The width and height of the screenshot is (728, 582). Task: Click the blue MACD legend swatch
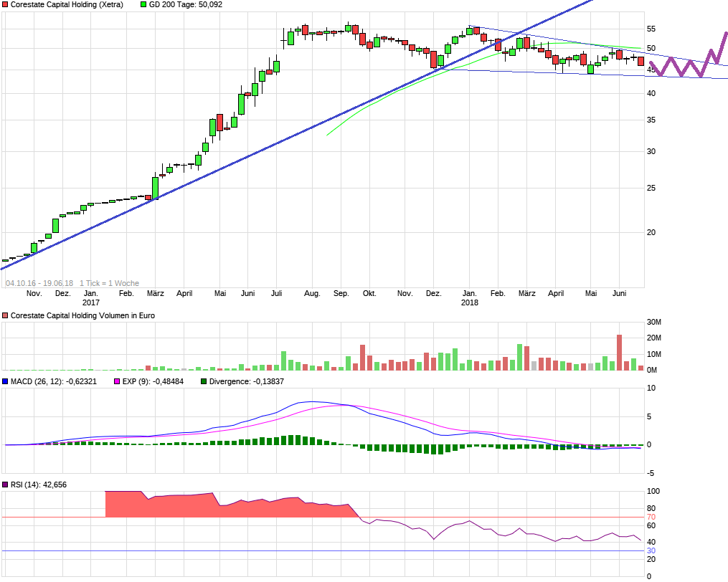click(5, 381)
